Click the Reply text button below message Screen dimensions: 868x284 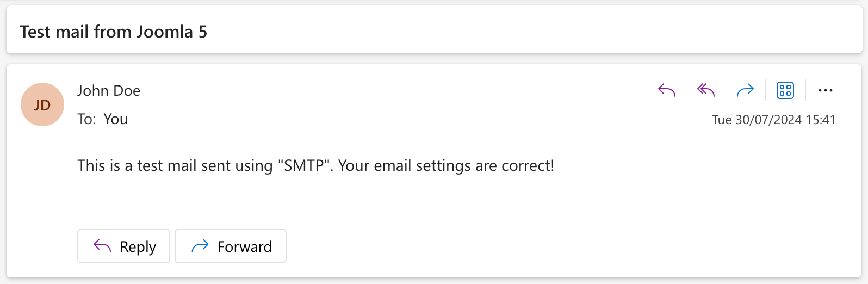tap(123, 246)
